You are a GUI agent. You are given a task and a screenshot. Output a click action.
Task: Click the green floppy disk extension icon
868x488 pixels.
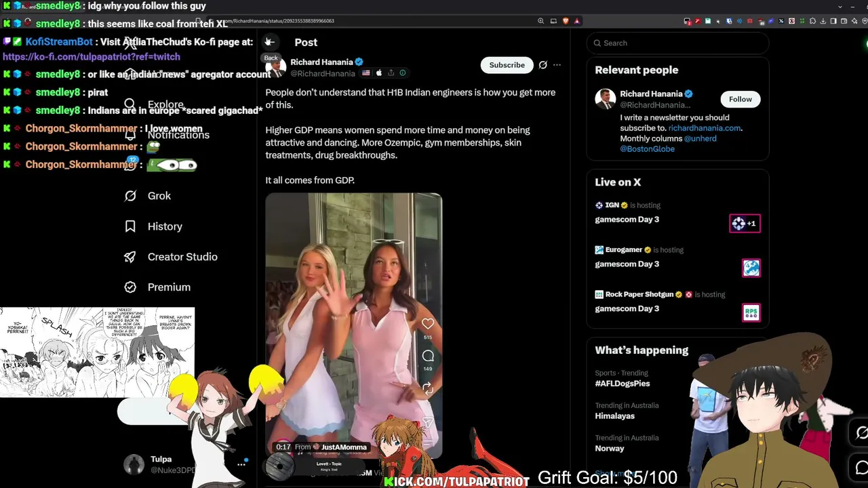coord(708,21)
